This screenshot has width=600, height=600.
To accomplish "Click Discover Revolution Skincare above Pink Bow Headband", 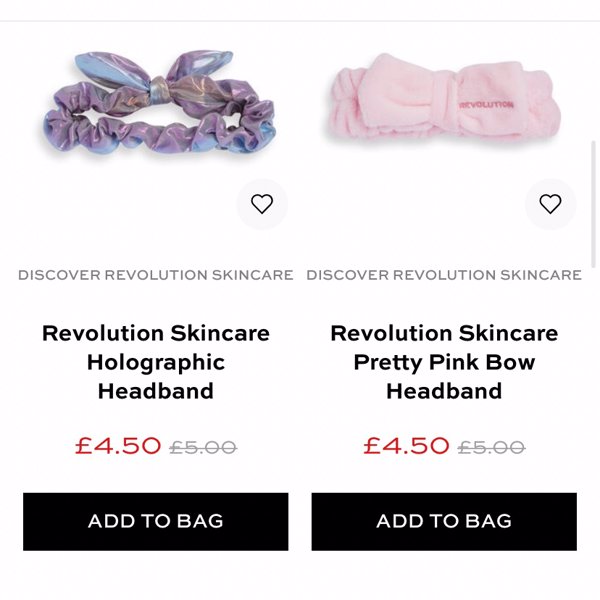I will [x=444, y=275].
